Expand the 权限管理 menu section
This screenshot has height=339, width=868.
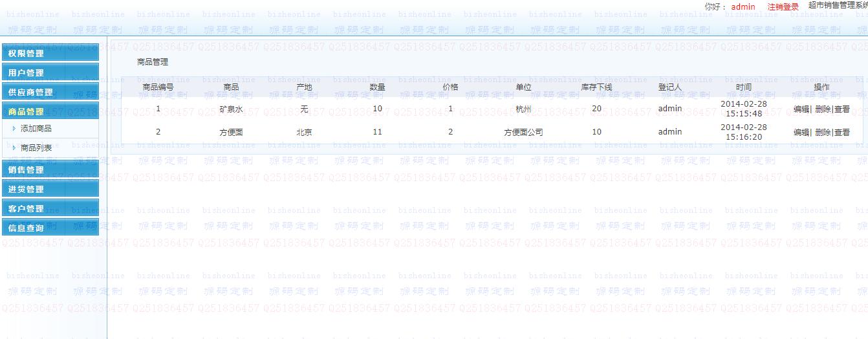pos(50,53)
